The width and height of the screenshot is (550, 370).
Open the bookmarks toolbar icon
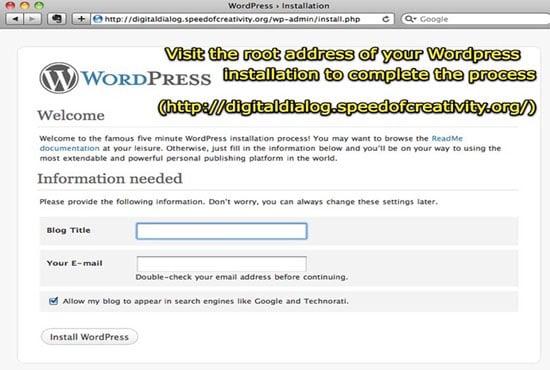tap(56, 19)
